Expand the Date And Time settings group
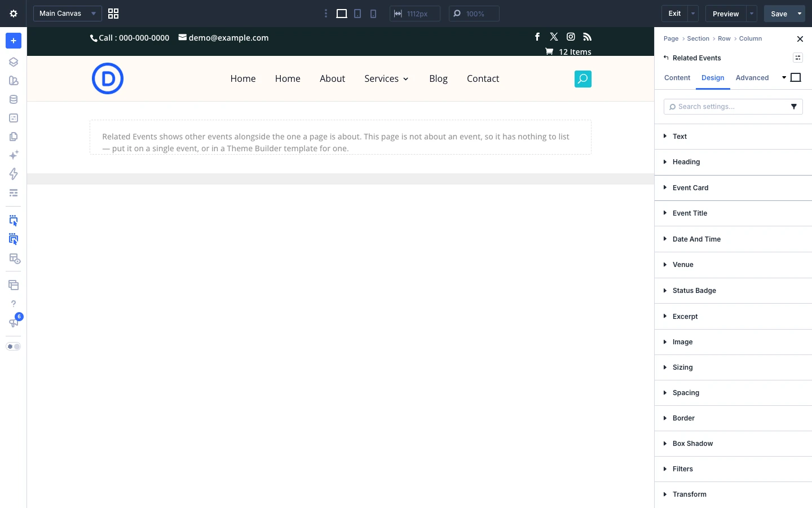This screenshot has width=812, height=508. coord(733,239)
